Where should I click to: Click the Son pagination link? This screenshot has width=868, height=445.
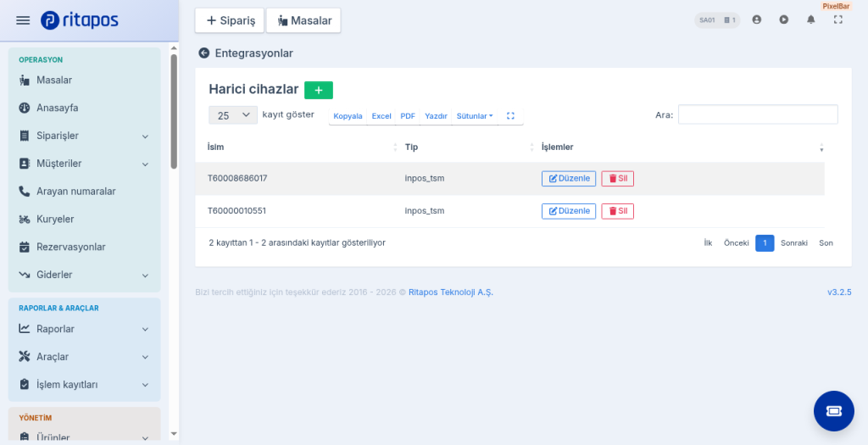tap(826, 243)
